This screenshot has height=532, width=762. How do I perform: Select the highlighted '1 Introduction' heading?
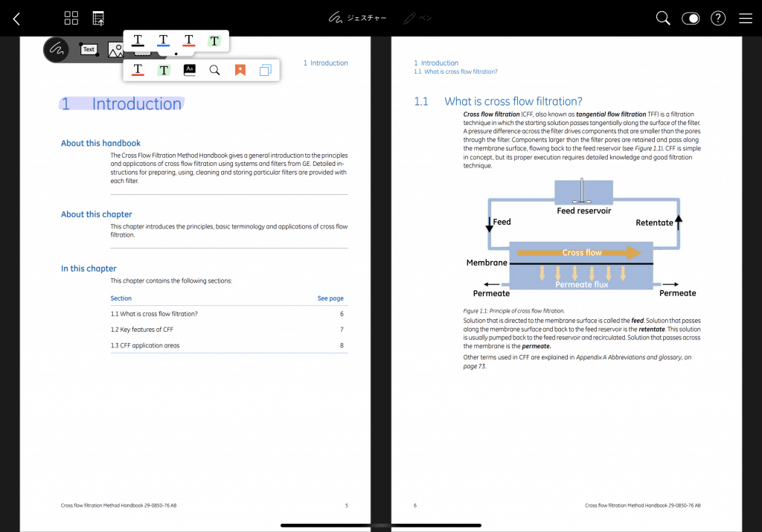121,103
